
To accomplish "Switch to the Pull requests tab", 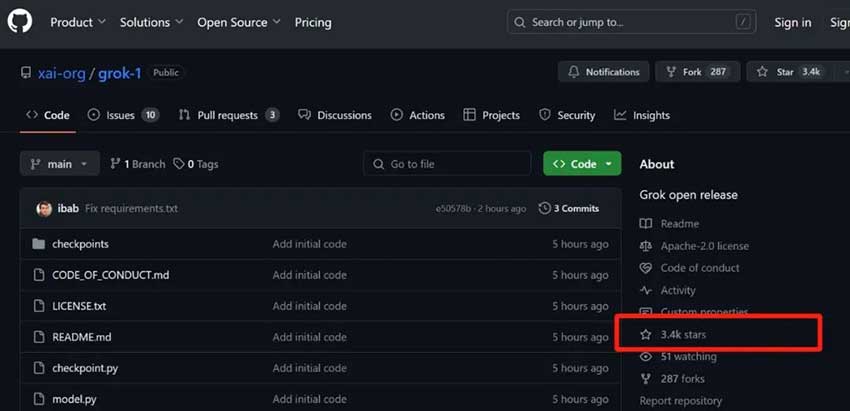I will pyautogui.click(x=229, y=115).
